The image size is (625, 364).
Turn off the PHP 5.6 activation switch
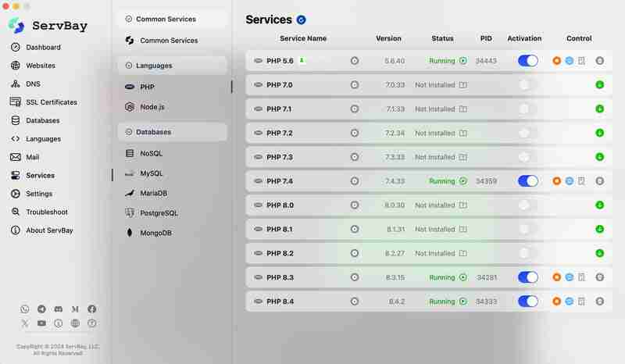528,60
